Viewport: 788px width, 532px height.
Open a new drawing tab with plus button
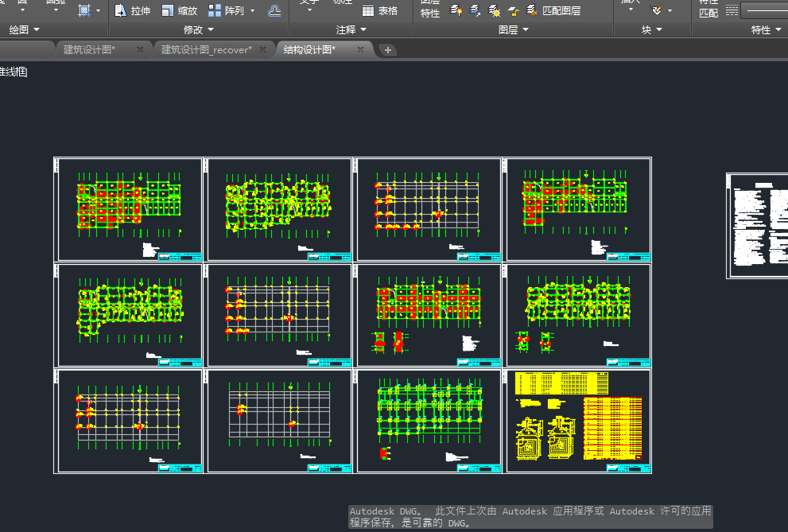pos(387,50)
